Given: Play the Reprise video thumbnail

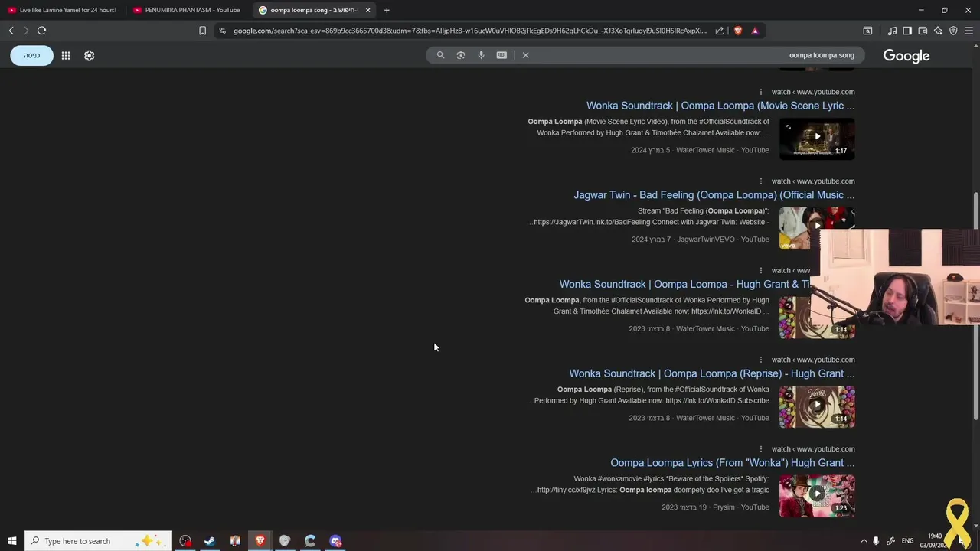Looking at the screenshot, I should coord(817,406).
